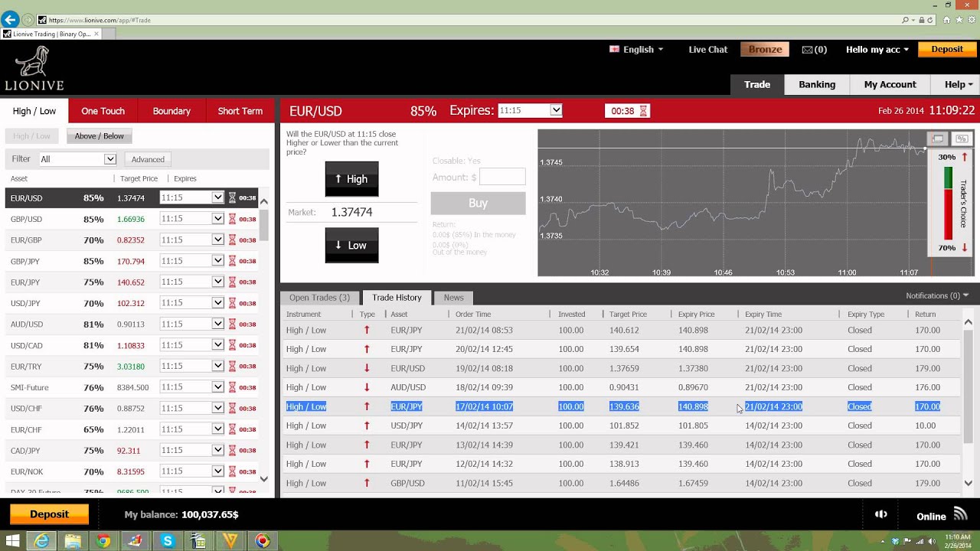Screen dimensions: 980x551
Task: Click in the Amount input field
Action: (x=502, y=177)
